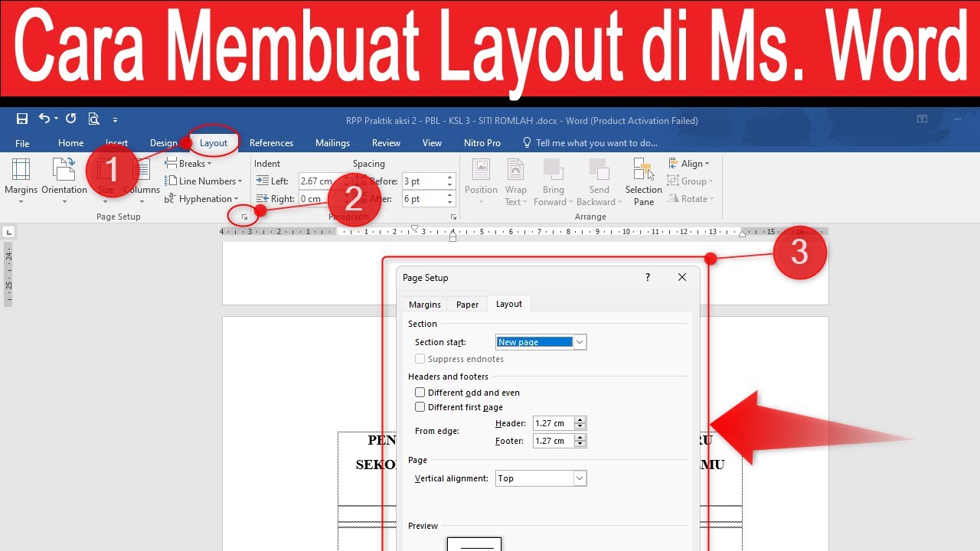Image resolution: width=980 pixels, height=551 pixels.
Task: Open Bring Forward dropdown arrow
Action: (570, 202)
